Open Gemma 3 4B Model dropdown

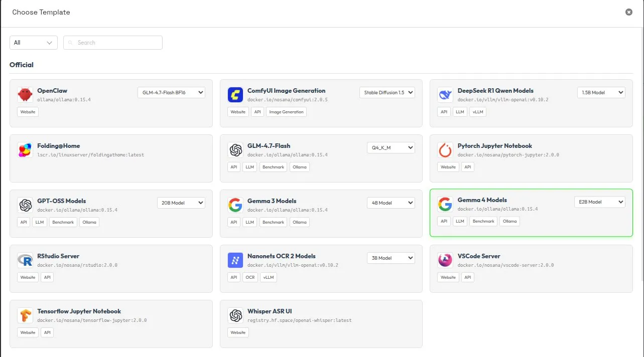coord(391,203)
